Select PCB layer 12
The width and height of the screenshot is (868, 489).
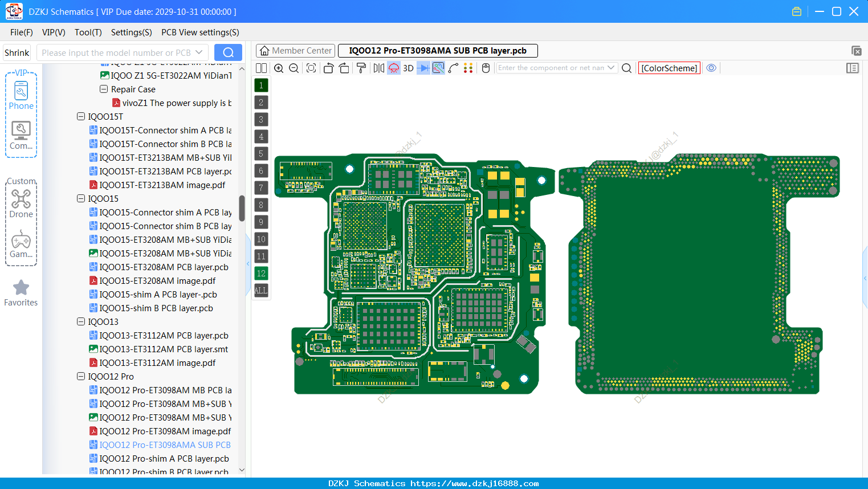pyautogui.click(x=261, y=274)
